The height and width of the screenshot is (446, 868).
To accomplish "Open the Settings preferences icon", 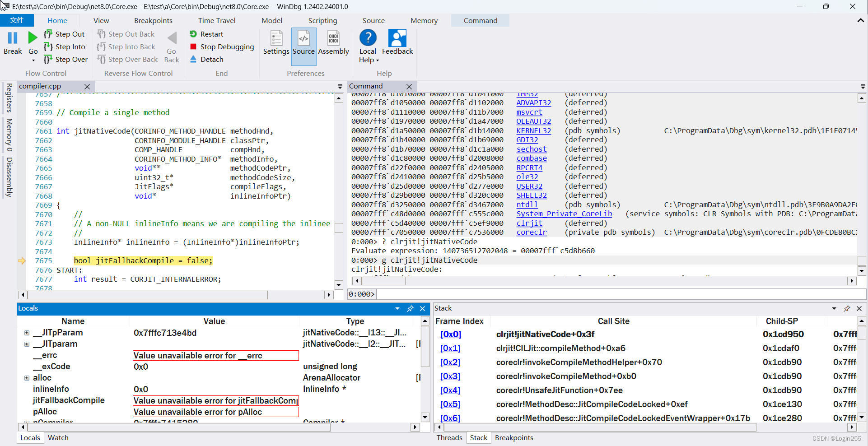I will 276,38.
